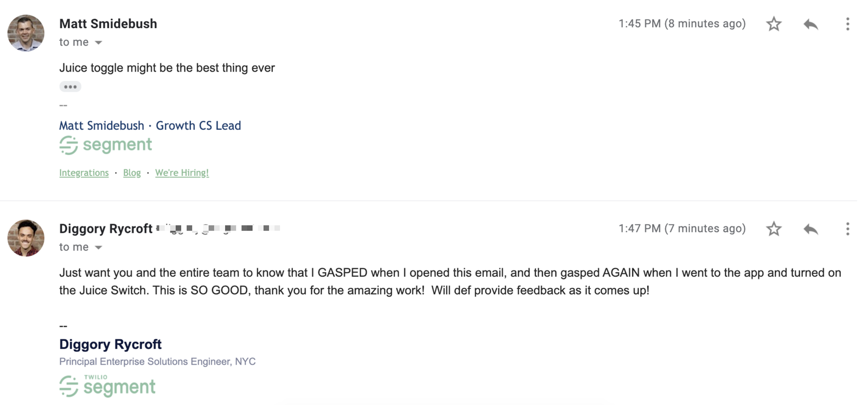Reply to Diggory Rycroft's message
The height and width of the screenshot is (405, 868).
tap(810, 229)
